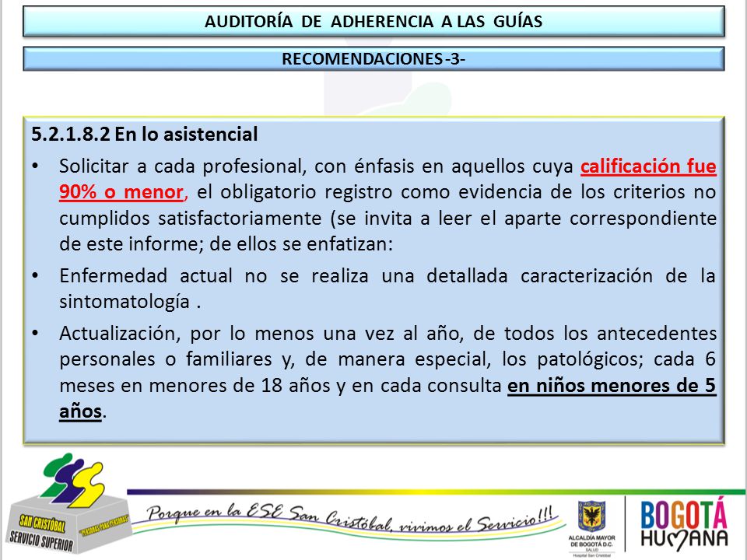Click the text 'ALCALDÍA MAYOR DE BOGOTÁ D.C.'
Image resolution: width=747 pixels, height=560 pixels.
tap(591, 541)
